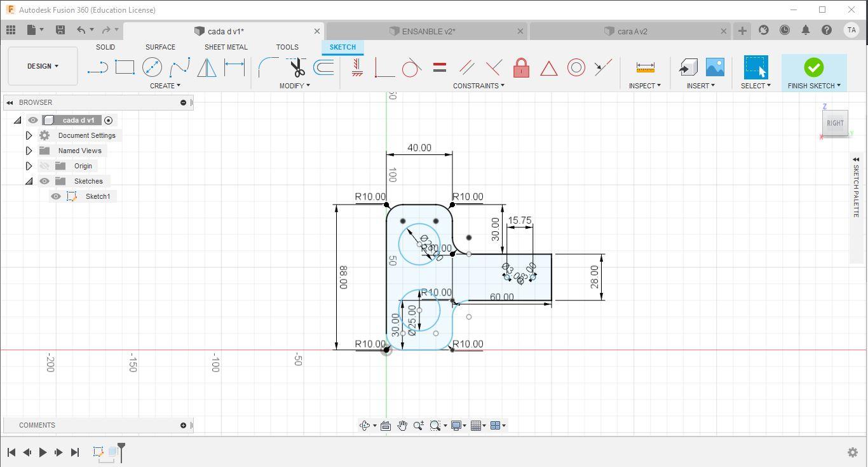Screen dimensions: 868x467
Task: Click the Insert Image icon
Action: point(715,67)
